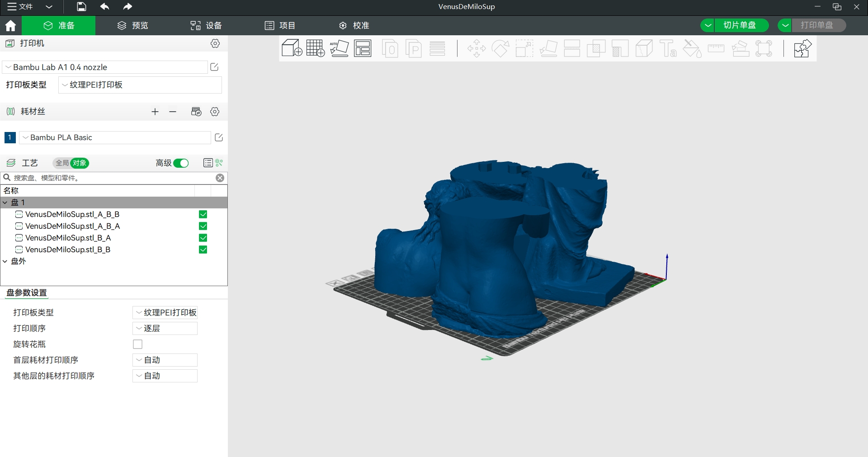The image size is (868, 457).
Task: Open printer settings gear icon
Action: [x=215, y=43]
